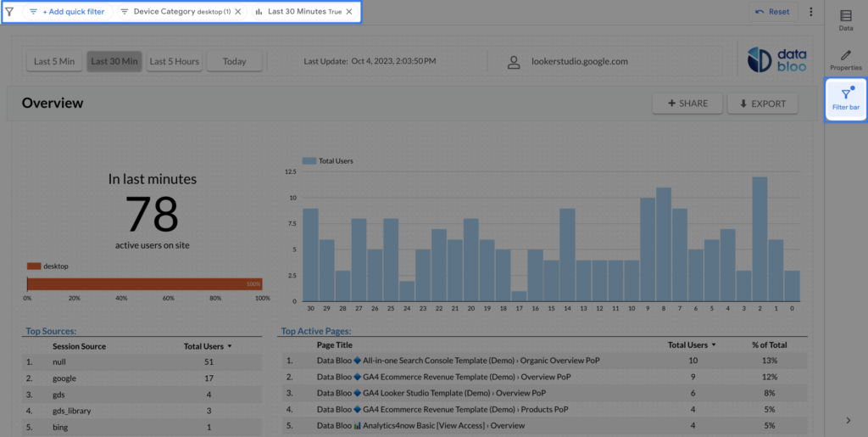Open the Properties pencil icon

(845, 59)
